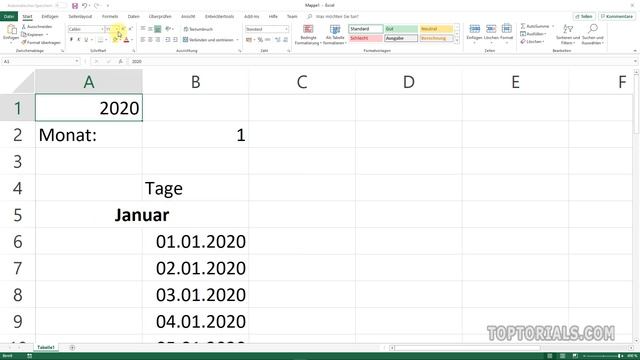Screen dimensions: 640x360
Task: Open the Standard number format dropdown
Action: [286, 29]
